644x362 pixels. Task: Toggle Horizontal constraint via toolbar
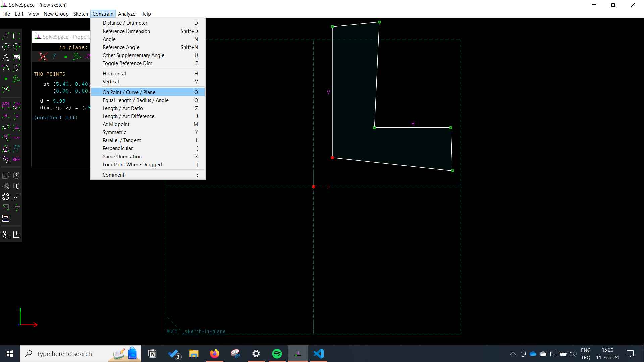pyautogui.click(x=6, y=116)
